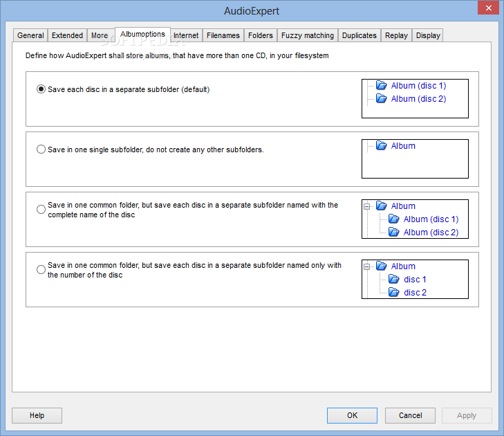The width and height of the screenshot is (504, 436).
Task: Go to the Folders tab
Action: click(x=261, y=35)
